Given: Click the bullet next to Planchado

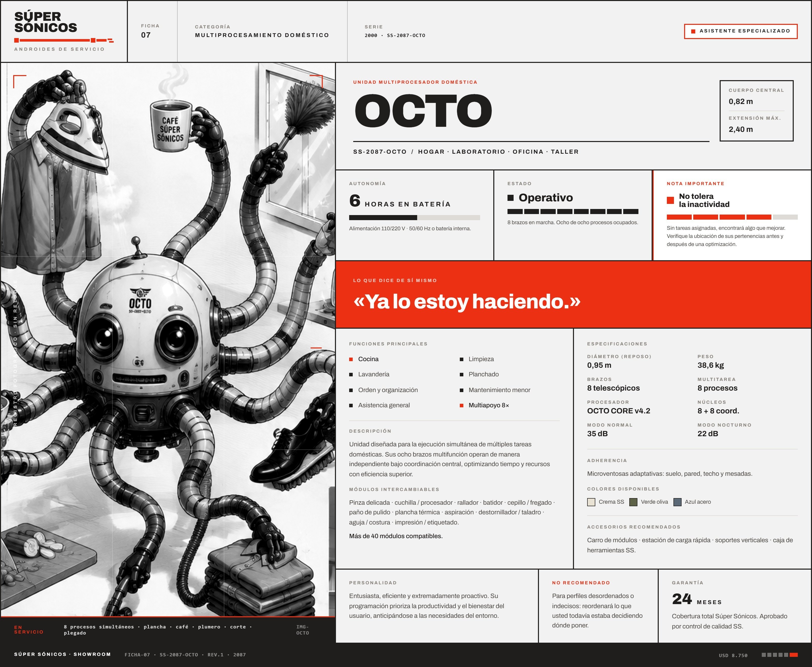Looking at the screenshot, I should pyautogui.click(x=461, y=375).
